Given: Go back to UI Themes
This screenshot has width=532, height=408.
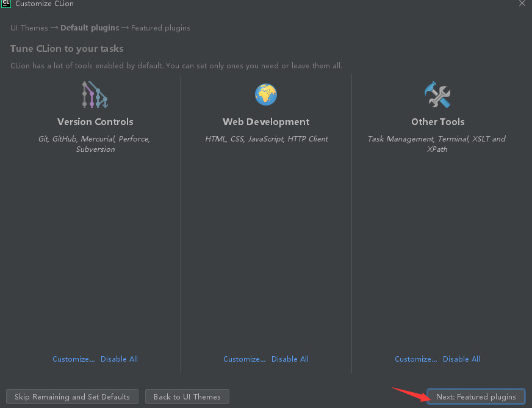Looking at the screenshot, I should pyautogui.click(x=187, y=396).
